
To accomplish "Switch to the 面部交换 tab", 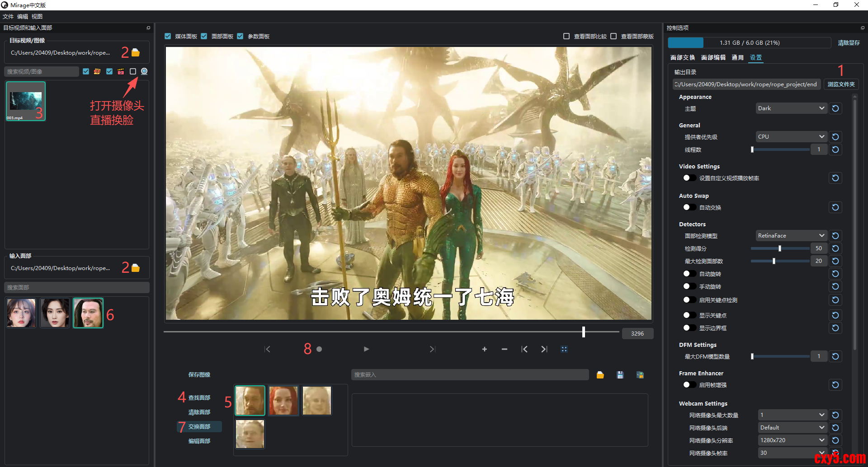I will 682,57.
